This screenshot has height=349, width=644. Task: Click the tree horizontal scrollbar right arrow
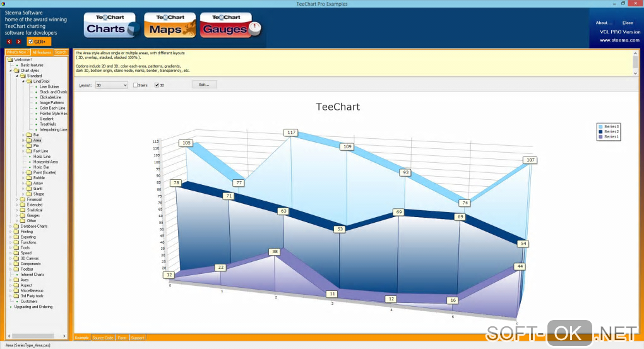(64, 336)
